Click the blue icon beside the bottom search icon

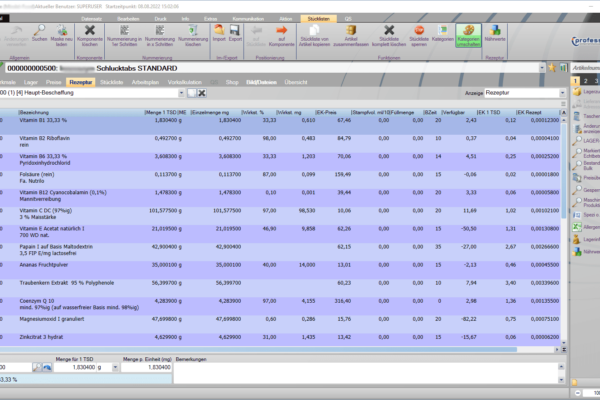[47, 367]
